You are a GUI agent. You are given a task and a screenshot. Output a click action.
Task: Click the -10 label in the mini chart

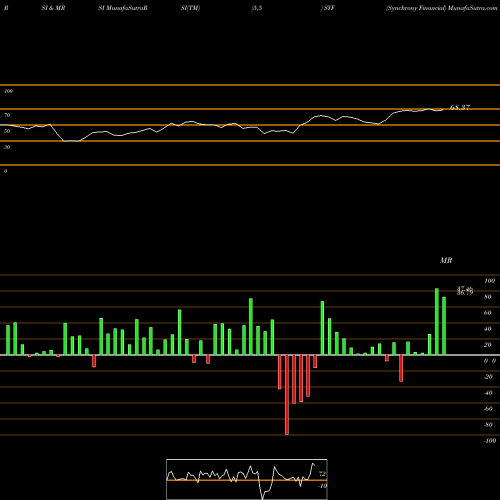click(322, 486)
